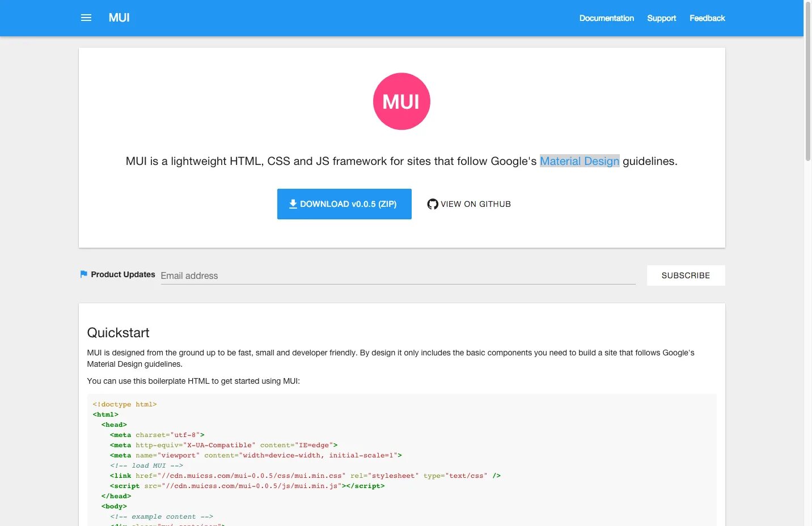812x526 pixels.
Task: Click the 'boilerplate HTML' sentence
Action: pyautogui.click(x=193, y=381)
